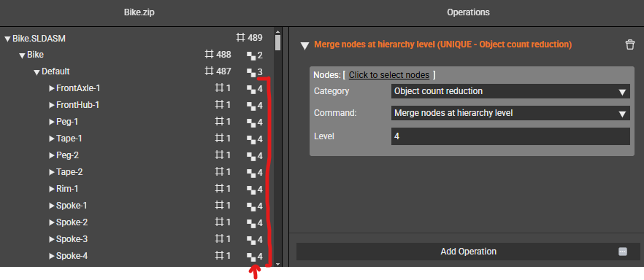Click the hierarchy level icon for Peg-2
Viewport: 644px width, 280px height.
point(250,156)
